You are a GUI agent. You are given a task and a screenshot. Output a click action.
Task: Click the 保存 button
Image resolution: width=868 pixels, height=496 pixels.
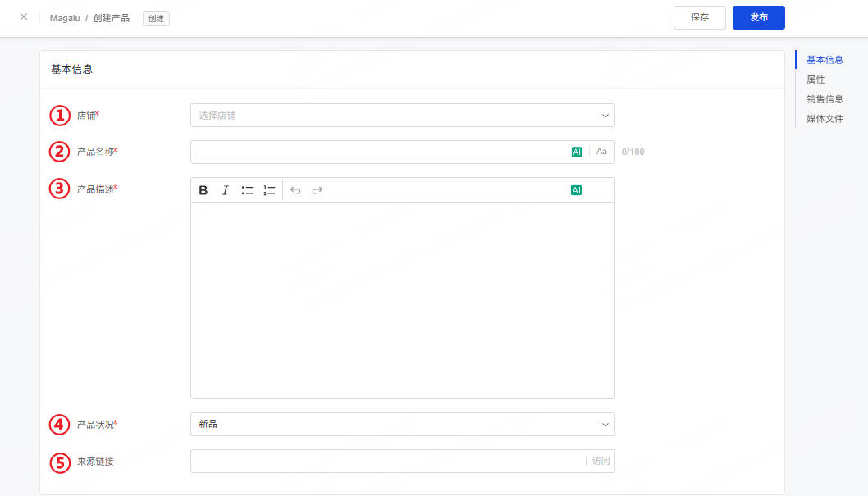[700, 18]
